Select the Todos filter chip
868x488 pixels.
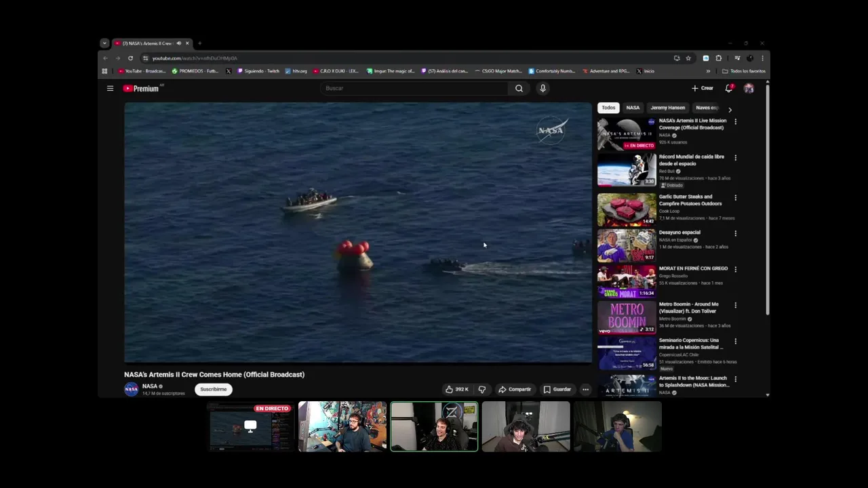click(x=608, y=108)
